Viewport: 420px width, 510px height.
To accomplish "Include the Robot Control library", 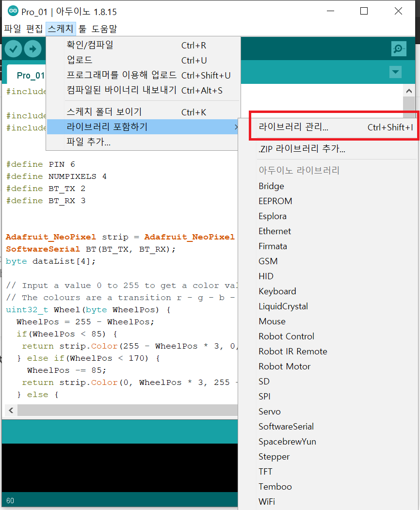I will [329, 336].
